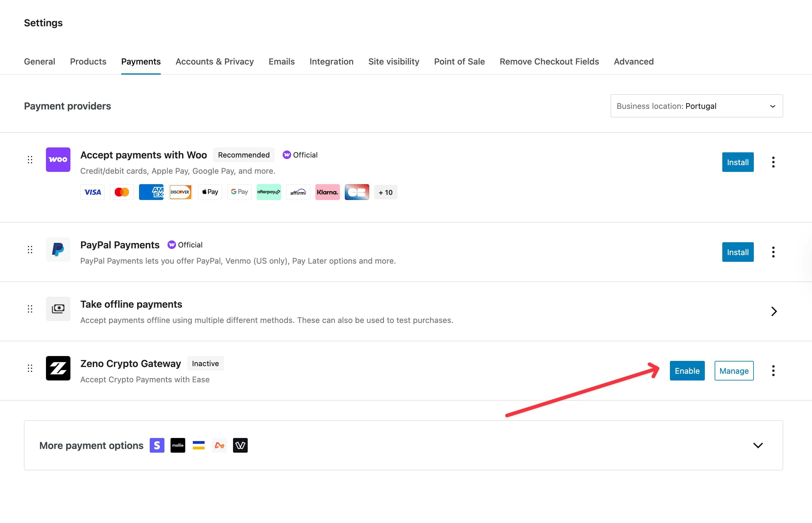Click the Airwallex payment icon
The height and width of the screenshot is (523, 812).
click(220, 445)
